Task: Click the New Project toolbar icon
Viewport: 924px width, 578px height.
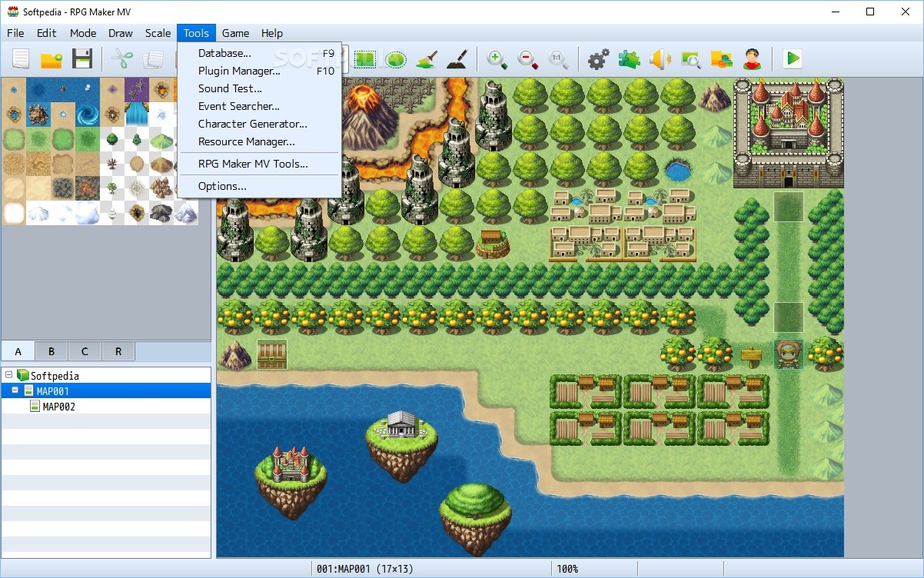Action: pyautogui.click(x=21, y=59)
